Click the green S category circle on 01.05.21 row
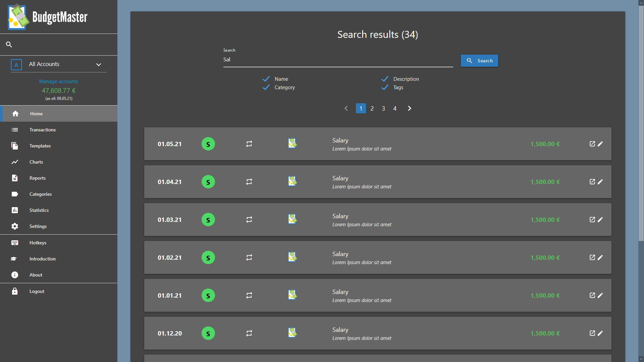Image resolution: width=644 pixels, height=362 pixels. (208, 144)
